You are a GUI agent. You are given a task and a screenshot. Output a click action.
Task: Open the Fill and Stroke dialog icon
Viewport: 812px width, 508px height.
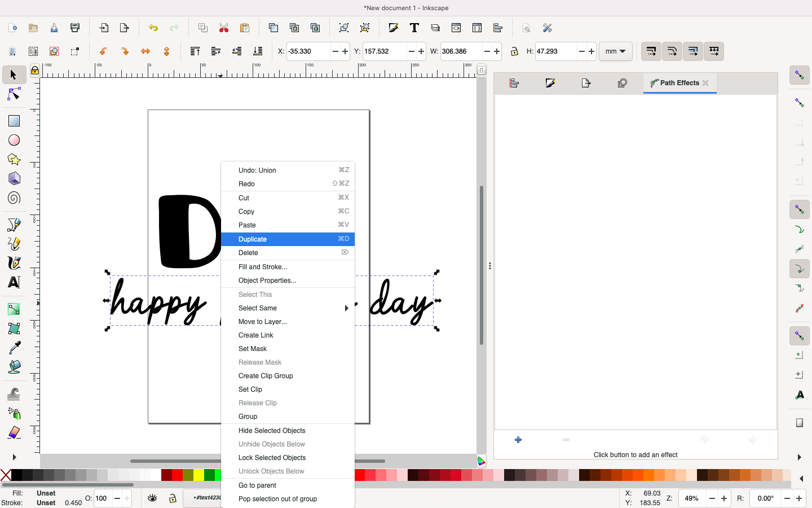pyautogui.click(x=393, y=28)
